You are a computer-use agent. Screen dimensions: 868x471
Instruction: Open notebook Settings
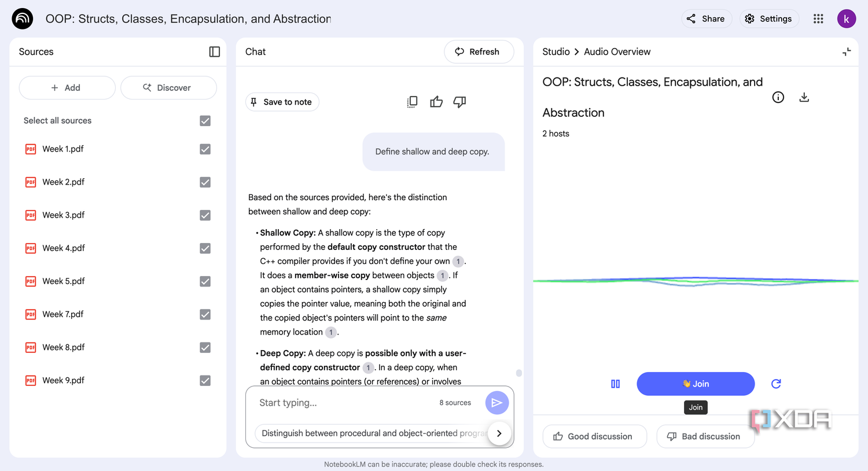[x=769, y=19]
